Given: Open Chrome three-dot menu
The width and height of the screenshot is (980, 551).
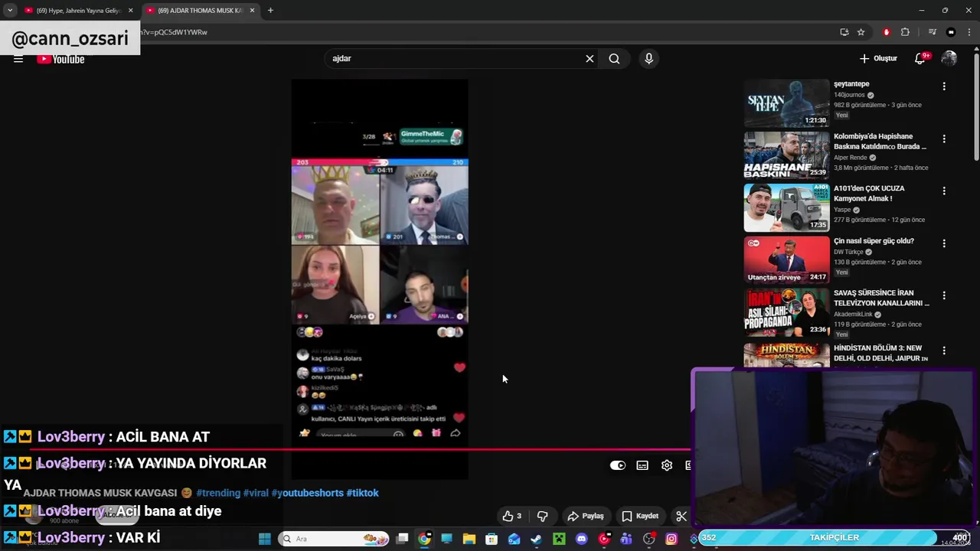Looking at the screenshot, I should [x=969, y=32].
